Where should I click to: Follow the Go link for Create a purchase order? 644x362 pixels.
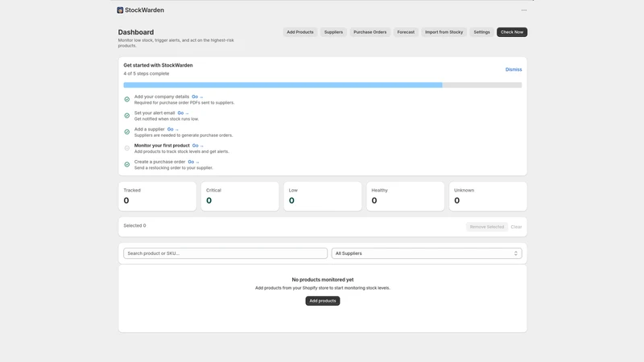click(x=193, y=162)
